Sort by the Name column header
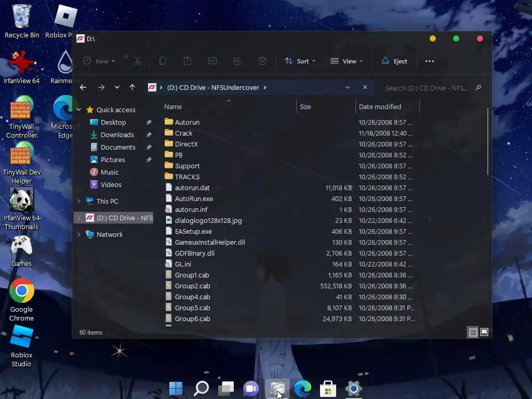This screenshot has height=399, width=532. (x=229, y=107)
